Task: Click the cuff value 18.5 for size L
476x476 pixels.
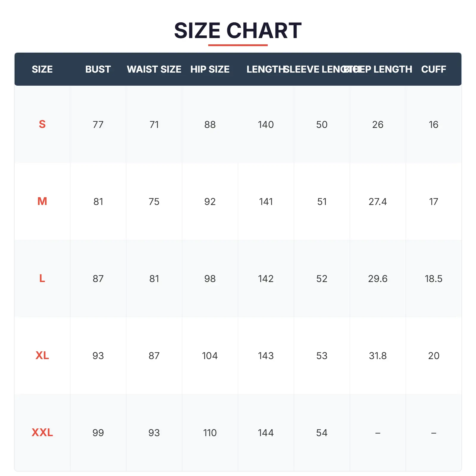Action: coord(433,278)
